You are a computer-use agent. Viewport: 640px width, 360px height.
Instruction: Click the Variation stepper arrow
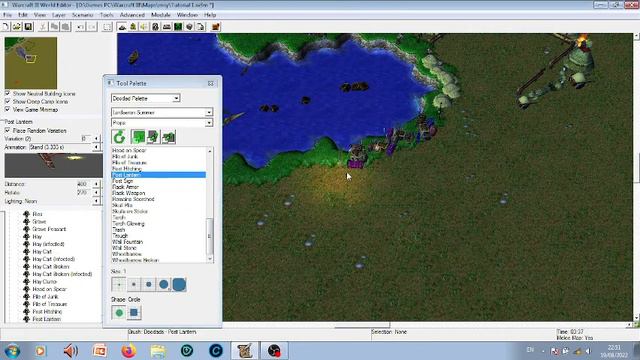96,139
